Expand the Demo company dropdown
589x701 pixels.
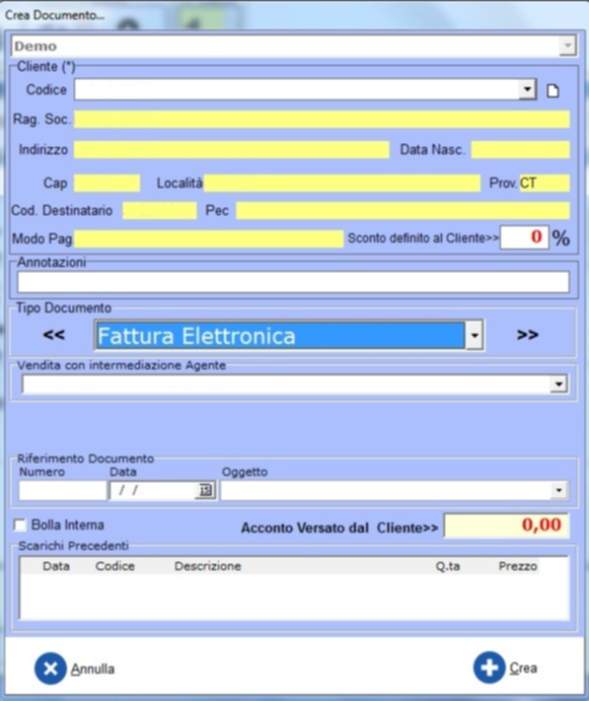click(568, 45)
